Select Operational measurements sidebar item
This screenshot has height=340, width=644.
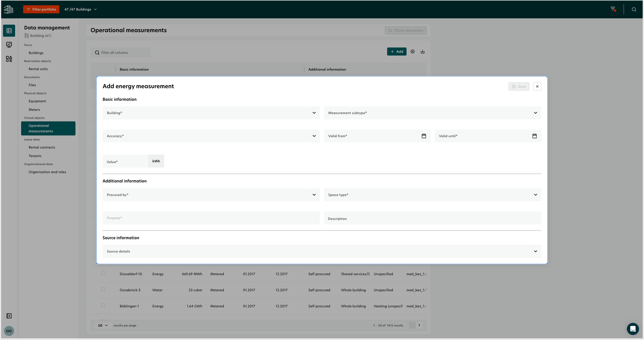[48, 128]
